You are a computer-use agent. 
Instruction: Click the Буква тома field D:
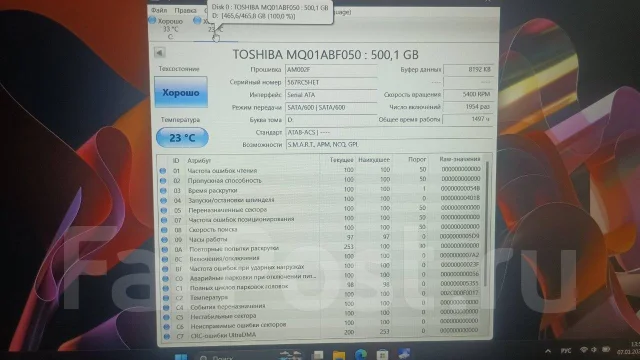[331, 120]
